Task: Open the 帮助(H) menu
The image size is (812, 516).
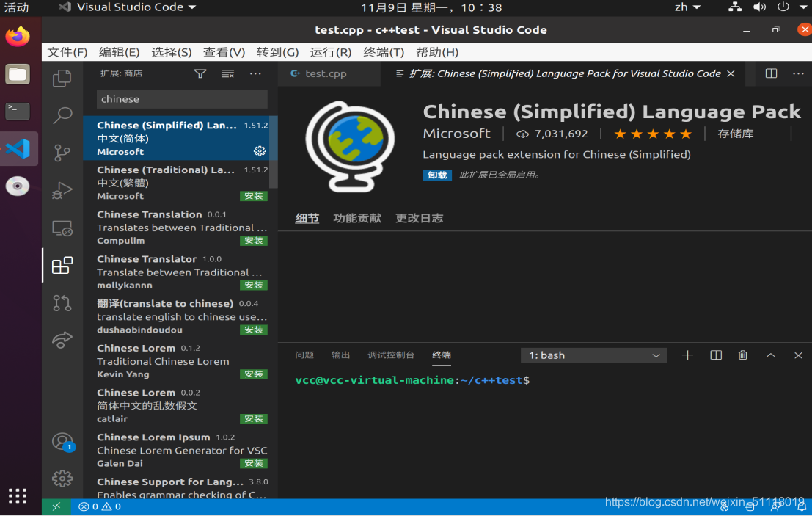Action: tap(437, 52)
